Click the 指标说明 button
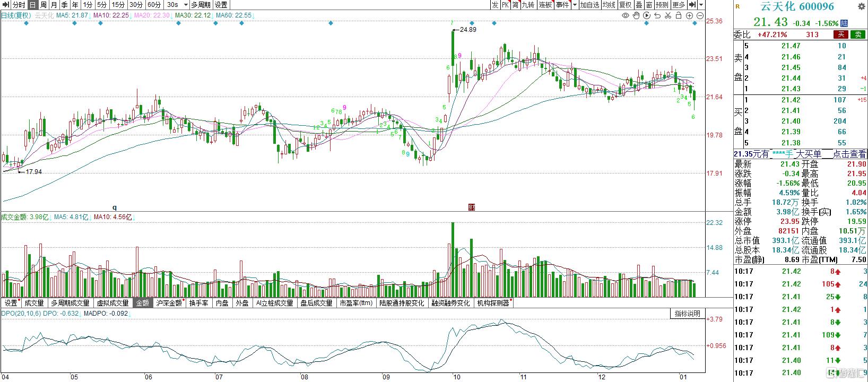The height and width of the screenshot is (382, 868). pos(688,314)
